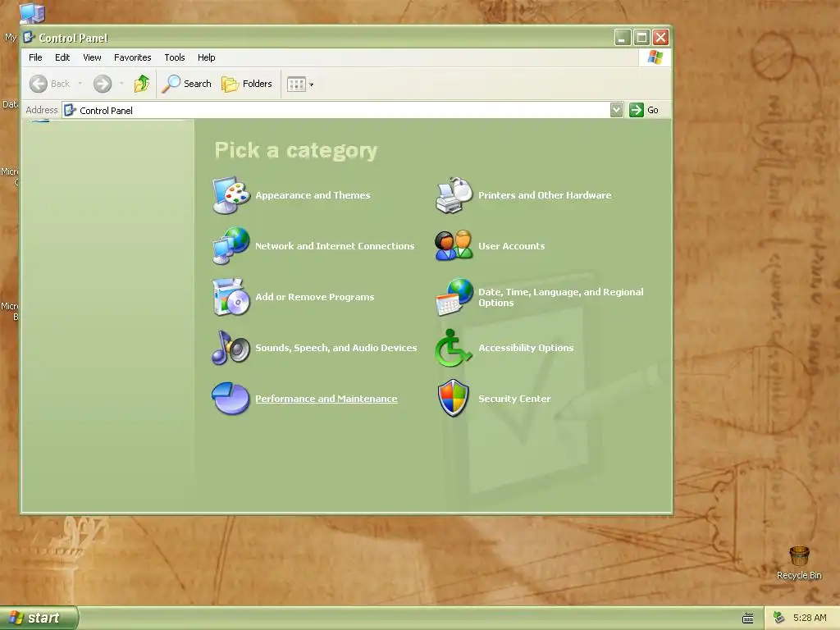Image resolution: width=840 pixels, height=630 pixels.
Task: Open Network and Internet Connections link
Action: point(335,246)
